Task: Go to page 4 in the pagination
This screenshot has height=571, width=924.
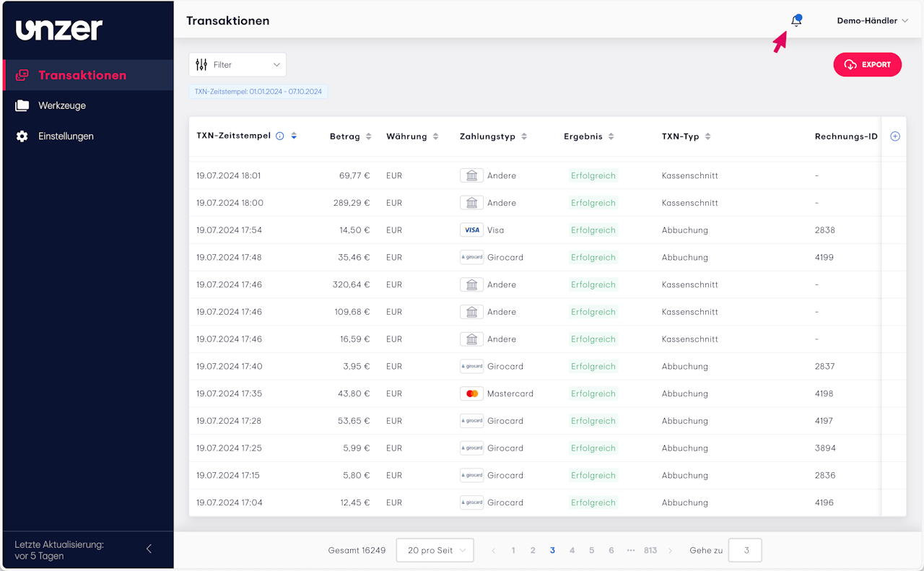Action: tap(572, 551)
